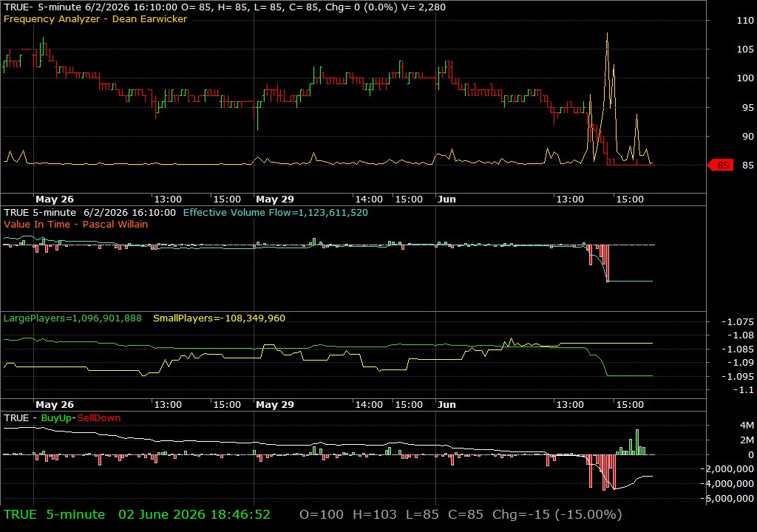Click the -1.1 axis label
This screenshot has height=532, width=757.
point(743,389)
